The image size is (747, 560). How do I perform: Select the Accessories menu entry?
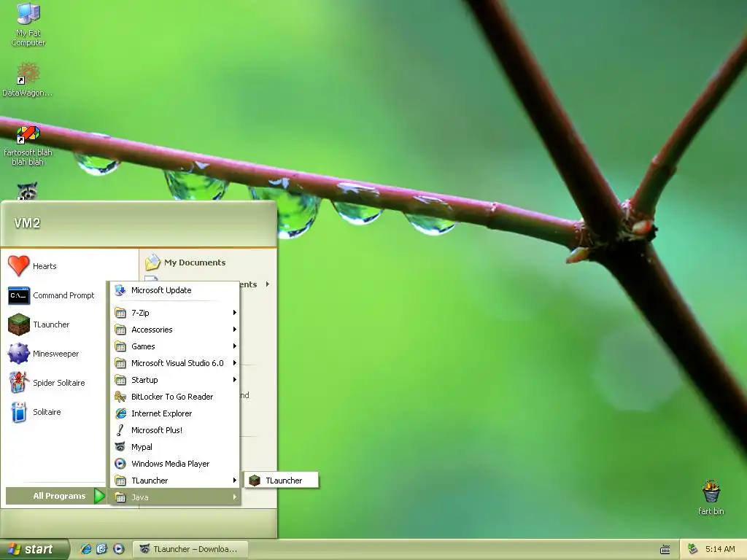tap(175, 330)
